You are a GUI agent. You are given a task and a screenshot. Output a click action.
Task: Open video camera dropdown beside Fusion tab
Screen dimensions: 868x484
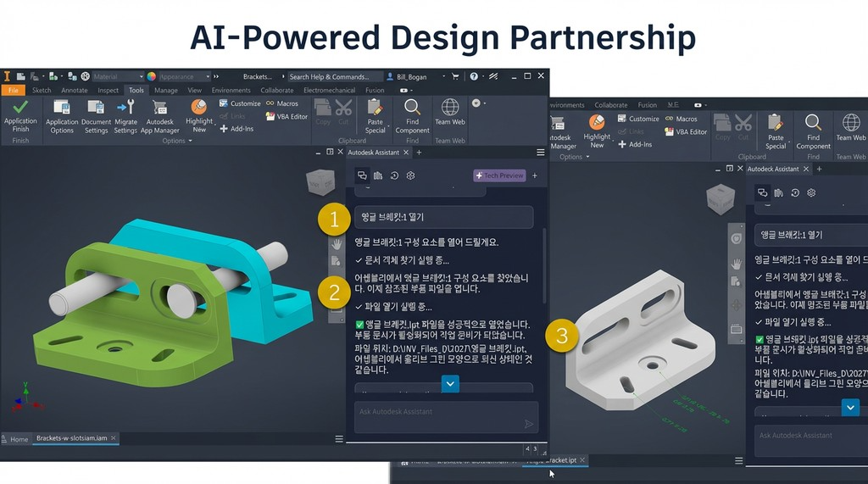click(406, 90)
